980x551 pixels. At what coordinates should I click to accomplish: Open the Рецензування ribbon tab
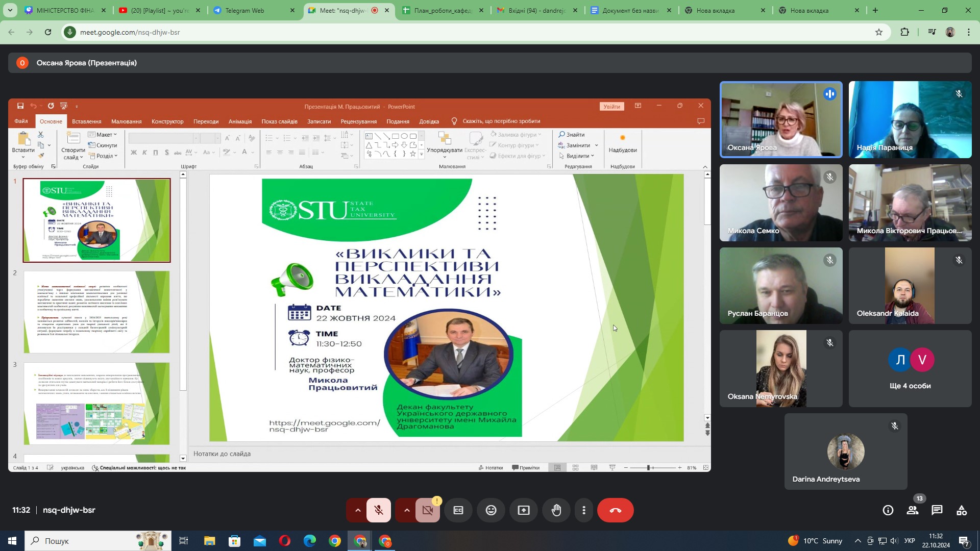[358, 121]
